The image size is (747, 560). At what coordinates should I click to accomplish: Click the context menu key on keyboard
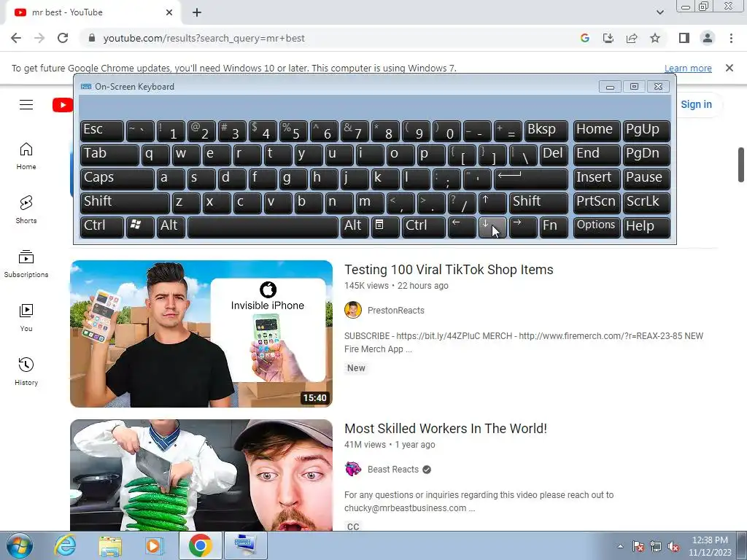tap(385, 227)
